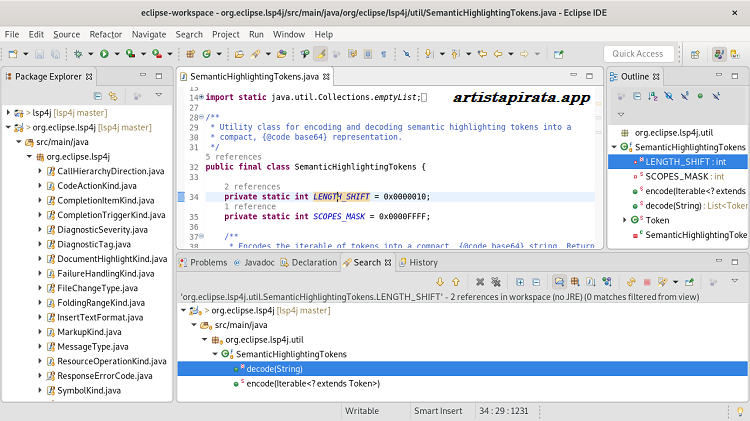Click Pin Search View icon
This screenshot has width=750, height=421.
[x=689, y=282]
